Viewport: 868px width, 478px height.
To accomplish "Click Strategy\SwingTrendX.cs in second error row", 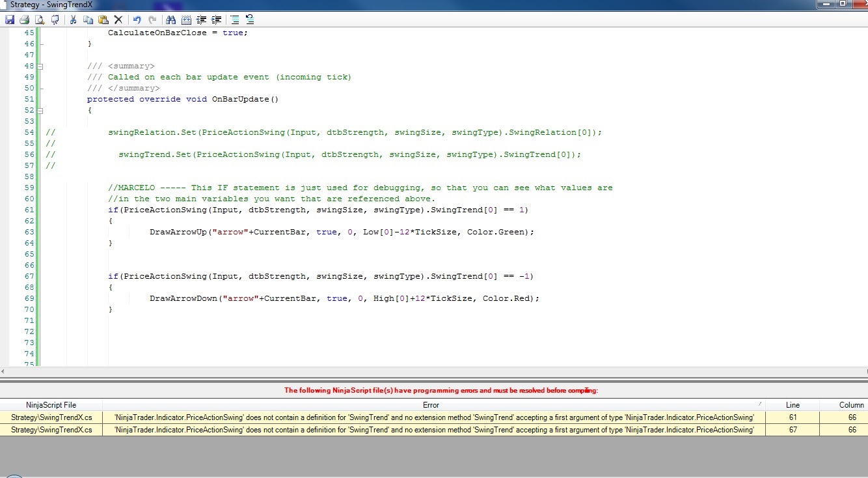I will pyautogui.click(x=51, y=430).
